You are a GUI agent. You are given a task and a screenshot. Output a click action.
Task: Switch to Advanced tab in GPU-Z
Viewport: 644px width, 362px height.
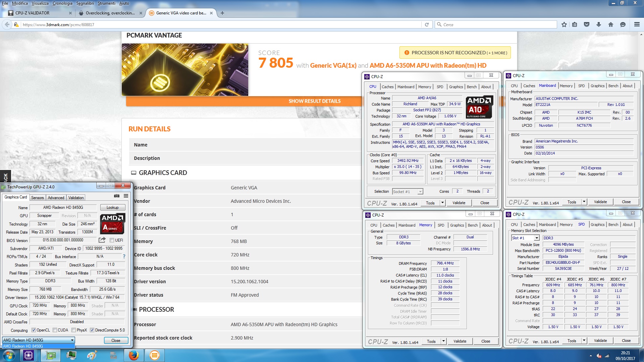coord(56,198)
